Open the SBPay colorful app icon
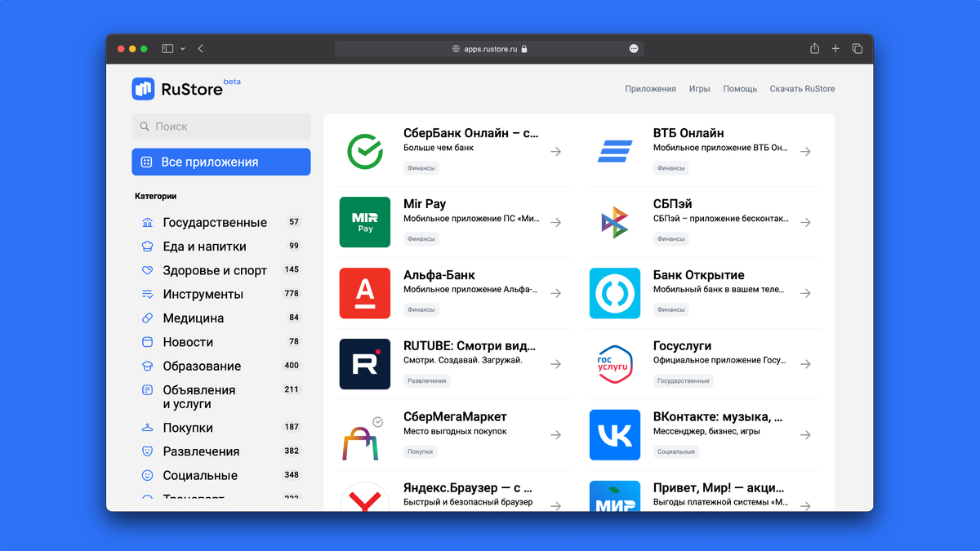 point(615,222)
